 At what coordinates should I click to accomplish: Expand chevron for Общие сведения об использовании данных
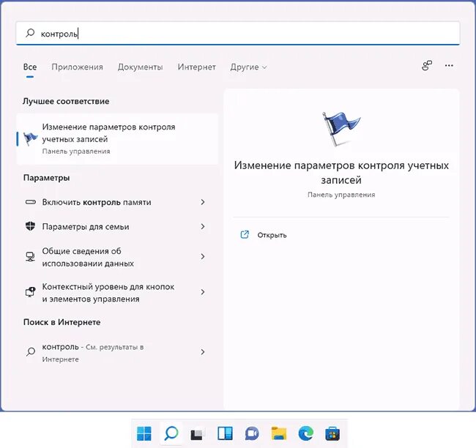[x=203, y=257]
